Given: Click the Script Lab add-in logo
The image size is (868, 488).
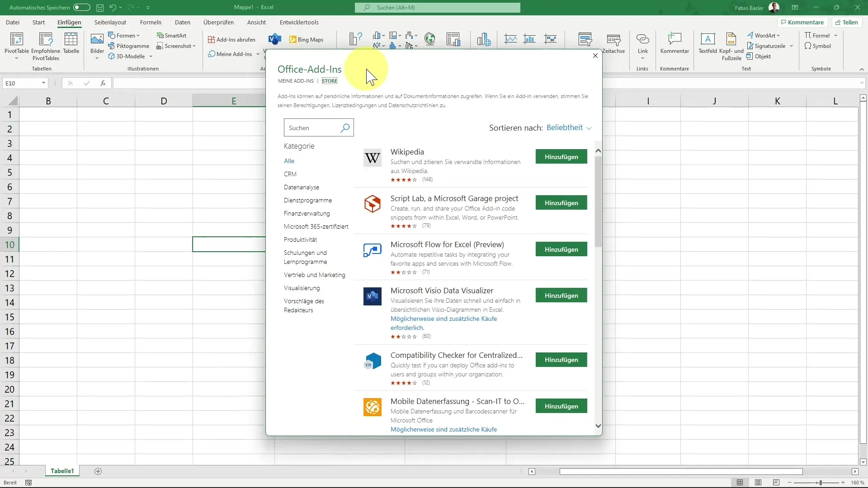Looking at the screenshot, I should (x=372, y=204).
